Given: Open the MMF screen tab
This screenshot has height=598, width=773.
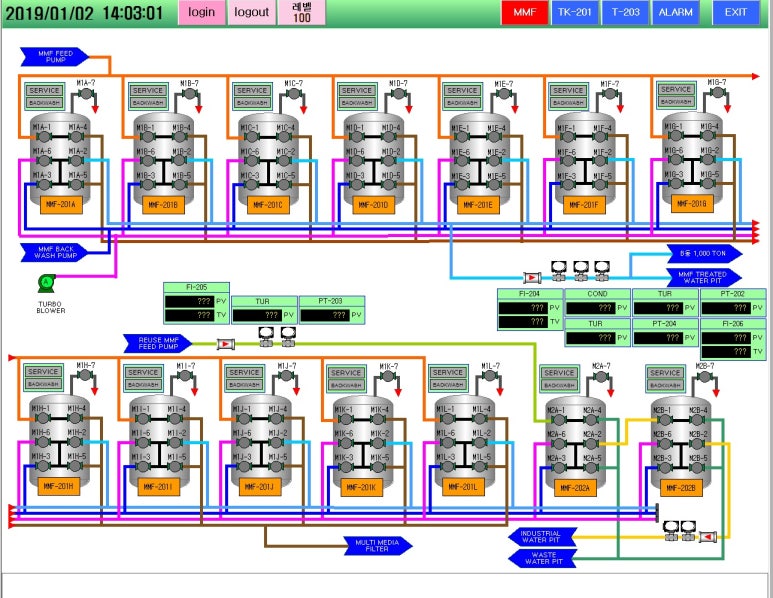Looking at the screenshot, I should [525, 12].
